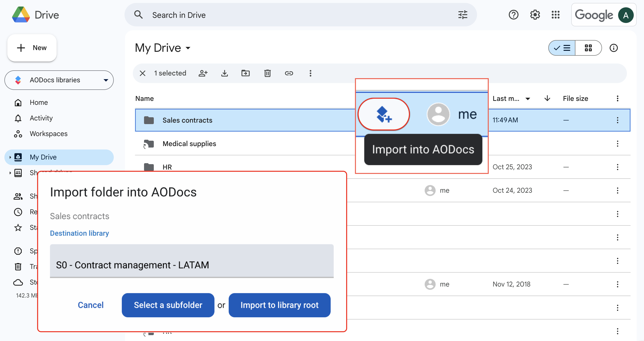
Task: Click the Spam icon in sidebar
Action: (x=18, y=251)
